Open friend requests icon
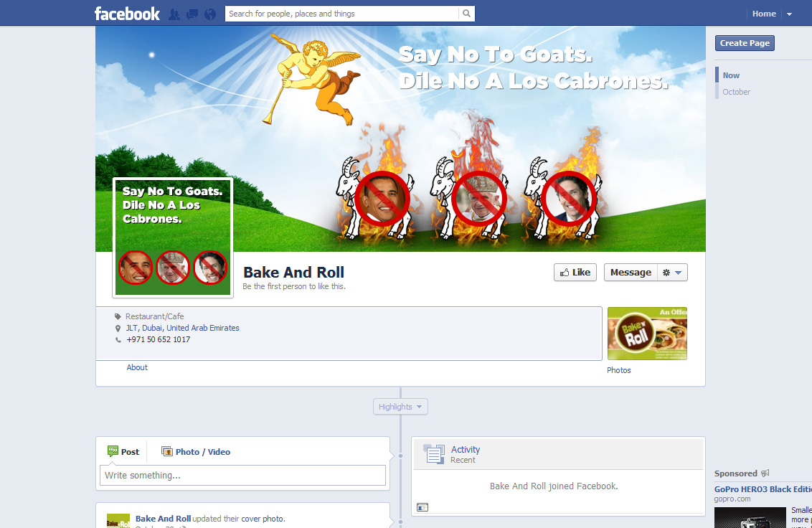Viewport: 812px width, 528px height. pyautogui.click(x=174, y=14)
